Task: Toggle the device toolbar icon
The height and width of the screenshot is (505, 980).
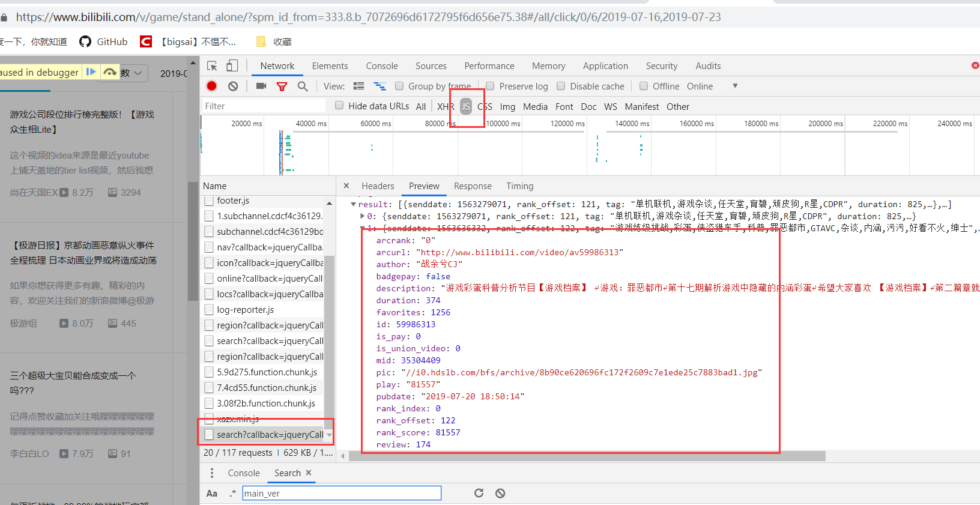Action: point(232,66)
